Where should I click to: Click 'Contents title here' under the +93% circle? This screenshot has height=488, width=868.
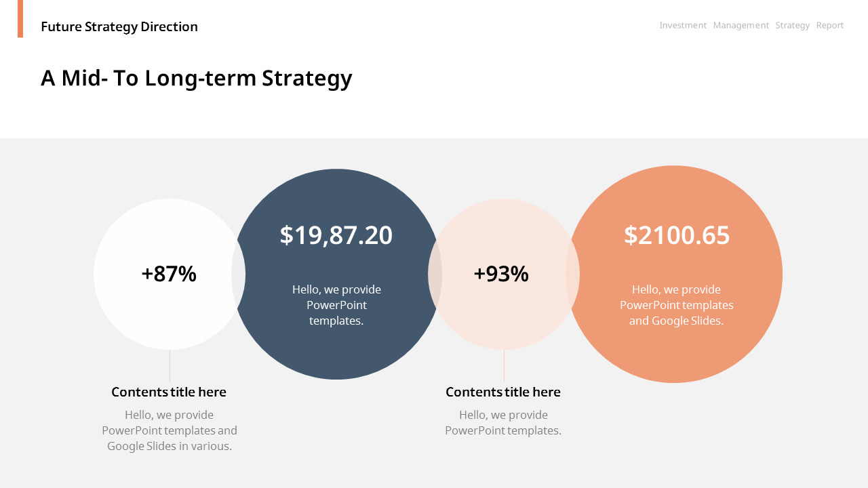[x=503, y=392]
